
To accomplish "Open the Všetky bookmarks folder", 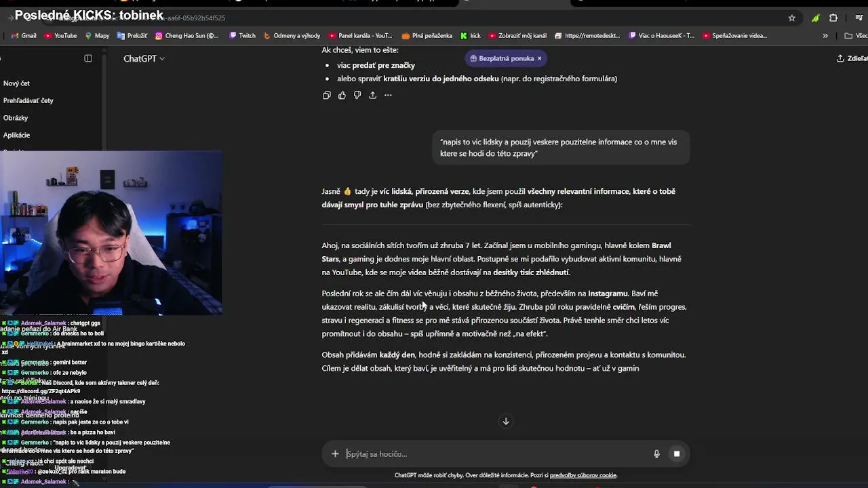I will [x=856, y=36].
